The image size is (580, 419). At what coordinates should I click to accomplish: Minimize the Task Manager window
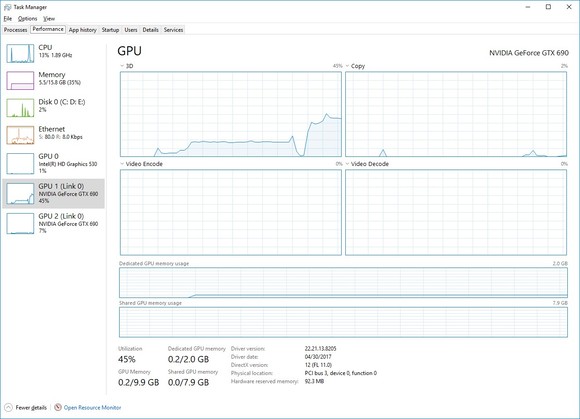coord(528,7)
